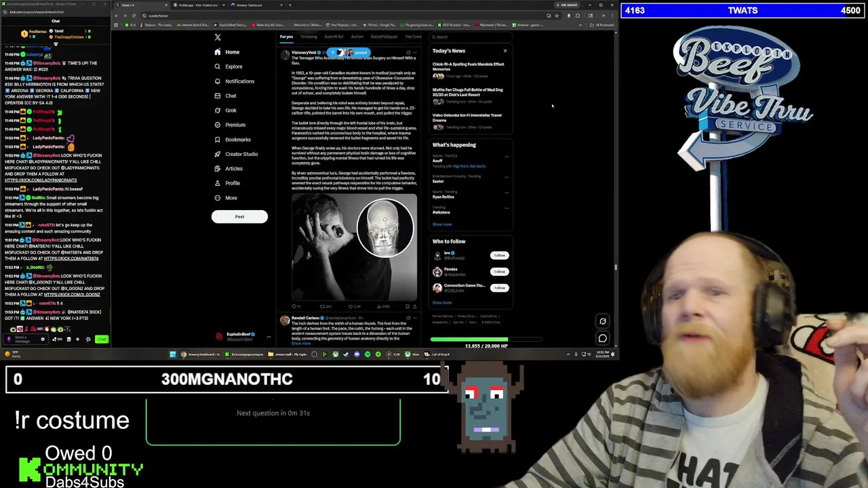Viewport: 868px width, 488px height.
Task: Open kick.com/nate674 link in chat
Action: point(71,258)
